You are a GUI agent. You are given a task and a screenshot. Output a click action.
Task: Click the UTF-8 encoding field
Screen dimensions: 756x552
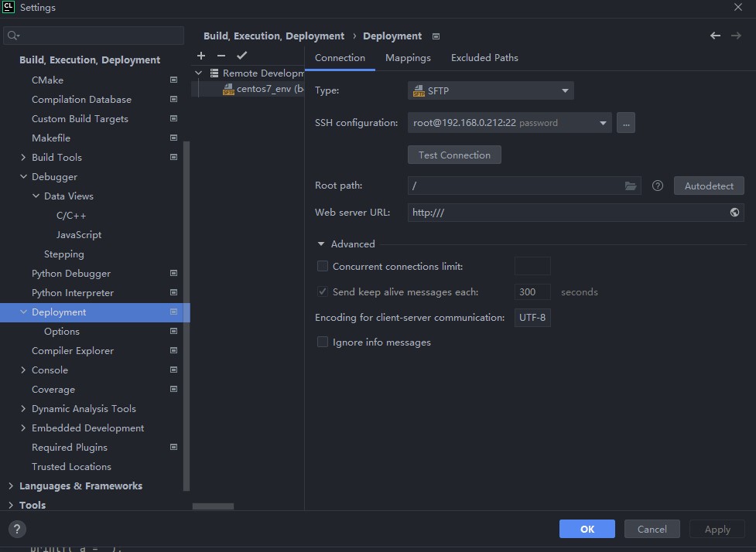[x=532, y=318]
